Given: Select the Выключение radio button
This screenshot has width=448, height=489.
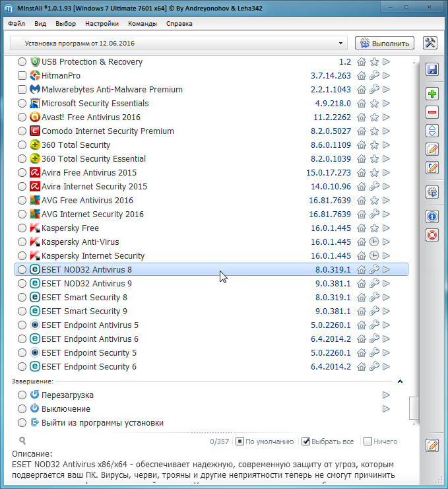Looking at the screenshot, I should (22, 408).
